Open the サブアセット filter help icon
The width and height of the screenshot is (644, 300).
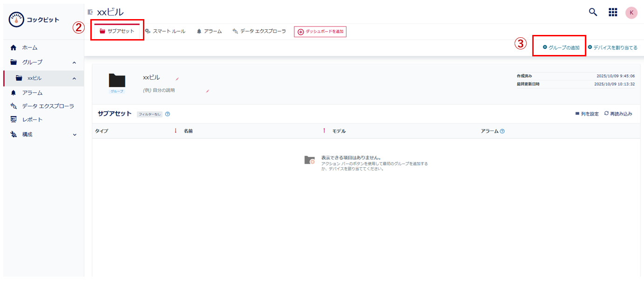pyautogui.click(x=167, y=114)
